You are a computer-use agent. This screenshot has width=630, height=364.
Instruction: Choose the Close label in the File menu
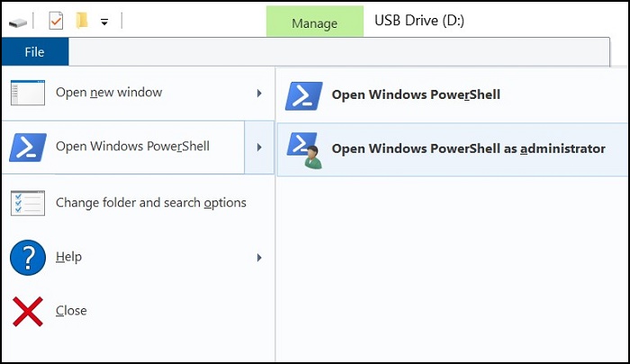pos(71,311)
